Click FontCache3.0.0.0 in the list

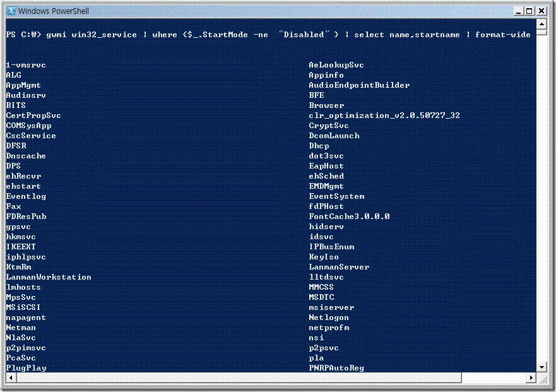(349, 217)
